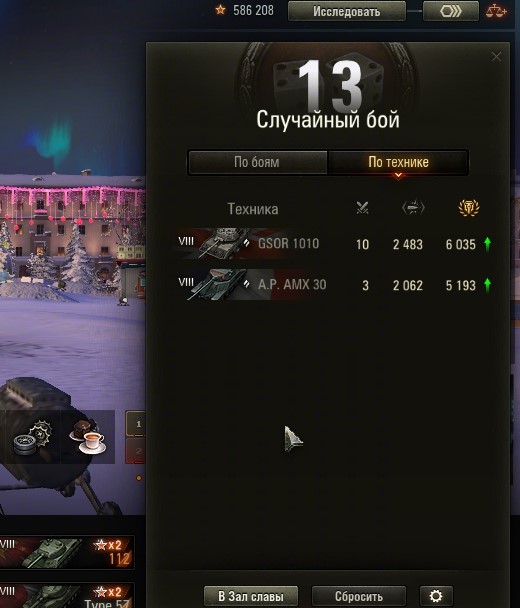The height and width of the screenshot is (608, 520).
Task: Select the A.P. AMX 30 vehicle row
Action: (x=333, y=285)
